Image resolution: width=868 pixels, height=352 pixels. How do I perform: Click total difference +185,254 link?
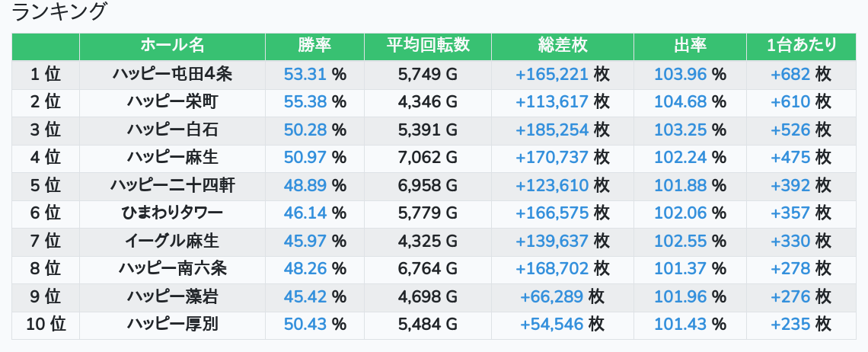click(x=551, y=130)
